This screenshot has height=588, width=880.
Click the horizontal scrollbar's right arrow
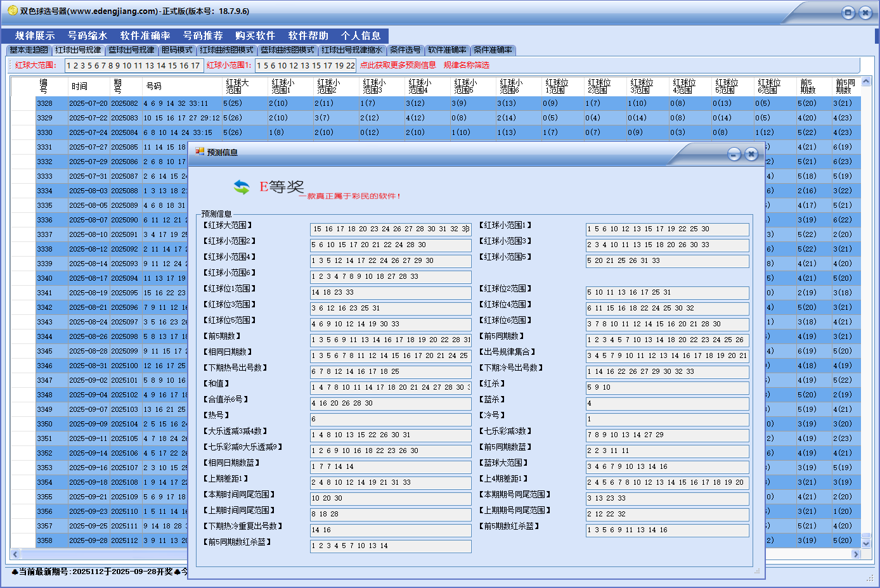click(x=855, y=554)
